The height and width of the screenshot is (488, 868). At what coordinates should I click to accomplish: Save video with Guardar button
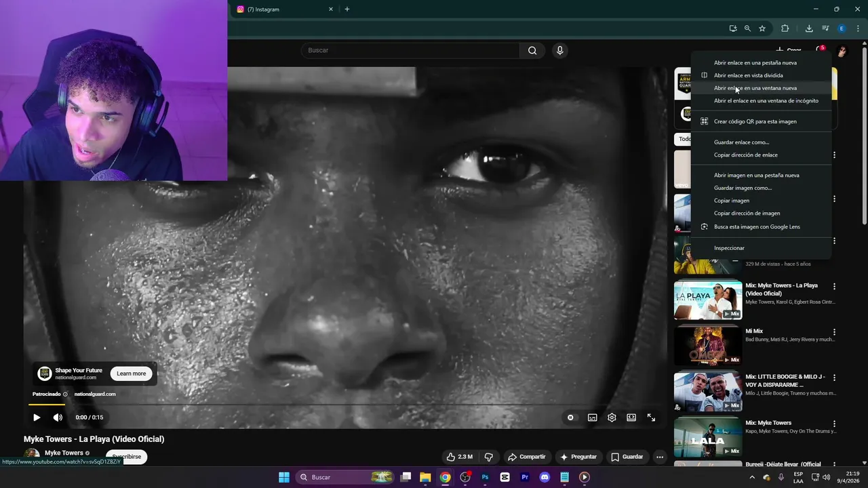pyautogui.click(x=626, y=457)
